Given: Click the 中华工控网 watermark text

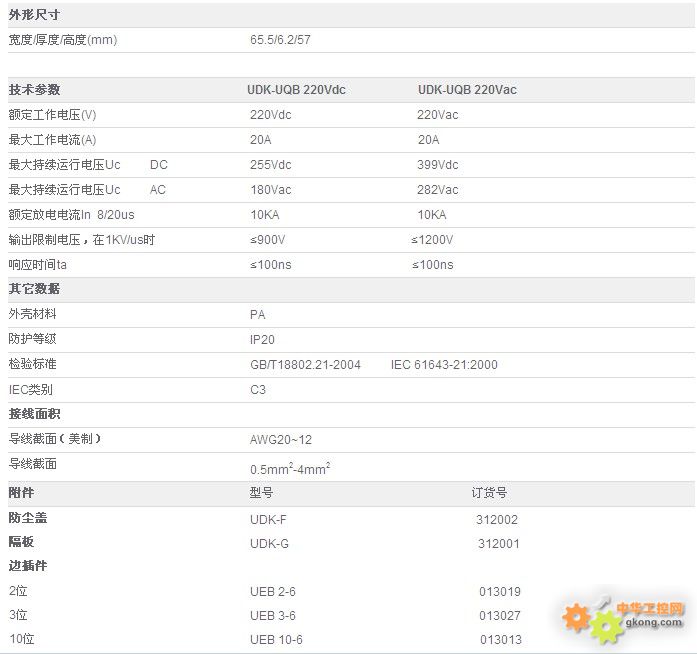Looking at the screenshot, I should click(655, 608).
